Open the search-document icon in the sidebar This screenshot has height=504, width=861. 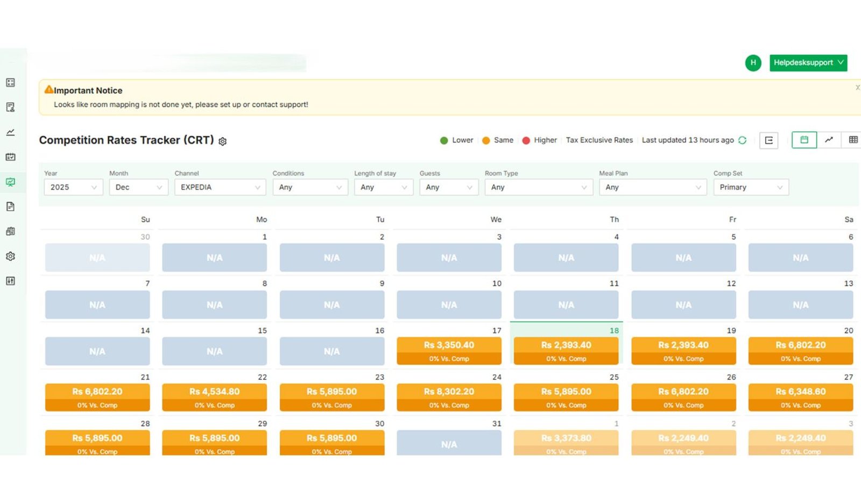(x=10, y=107)
